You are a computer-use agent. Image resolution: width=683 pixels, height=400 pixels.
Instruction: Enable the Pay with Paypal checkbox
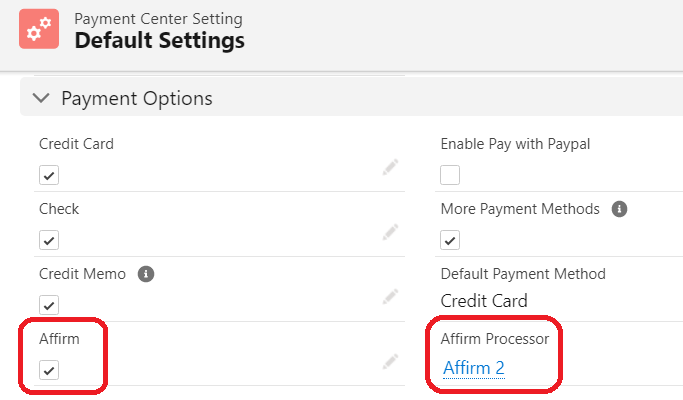450,176
